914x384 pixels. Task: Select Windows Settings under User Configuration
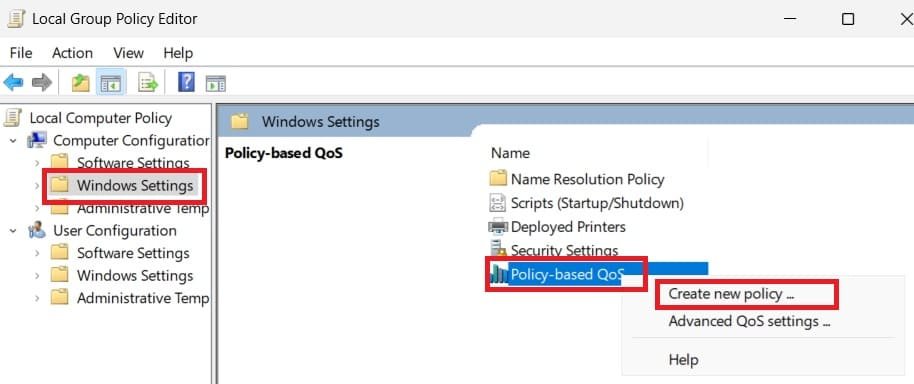coord(135,275)
